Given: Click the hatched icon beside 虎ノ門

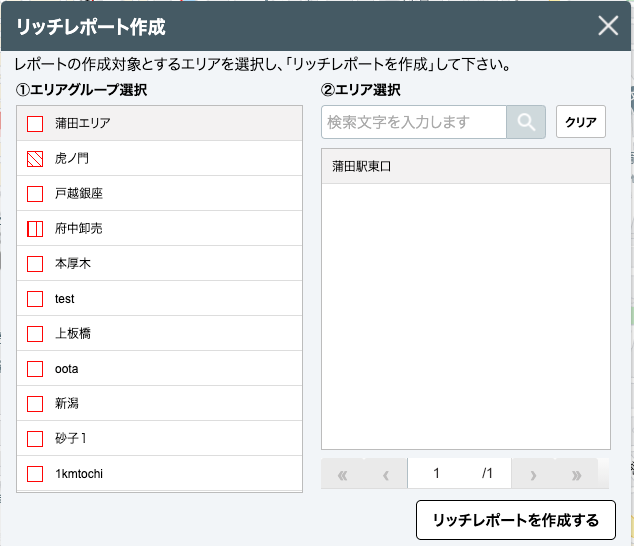Looking at the screenshot, I should (35, 159).
